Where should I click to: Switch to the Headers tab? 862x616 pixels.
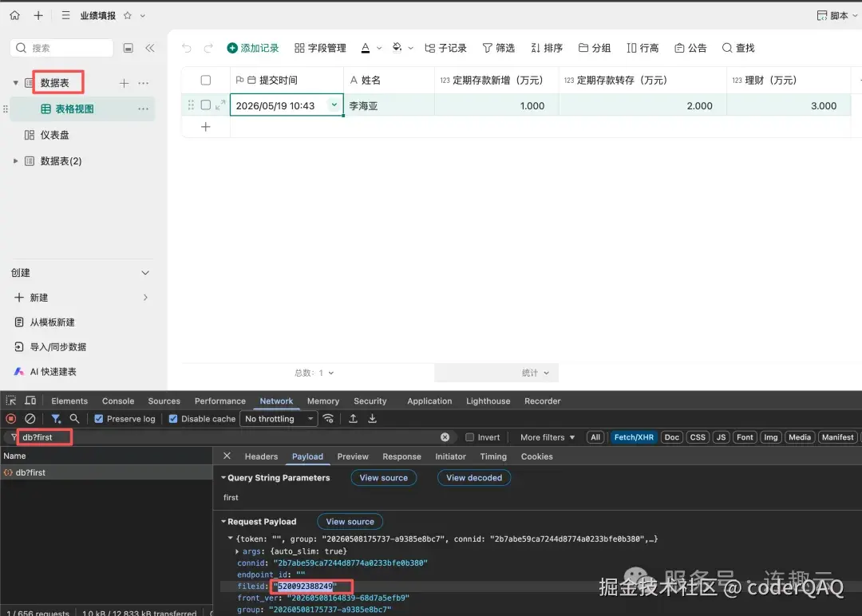pyautogui.click(x=261, y=456)
